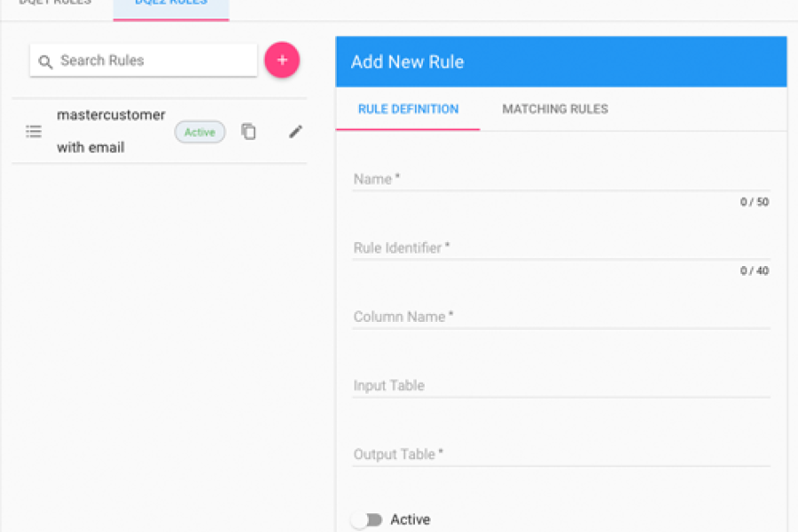The width and height of the screenshot is (798, 532).
Task: Select the DQE2 RULES tab
Action: pos(170,4)
